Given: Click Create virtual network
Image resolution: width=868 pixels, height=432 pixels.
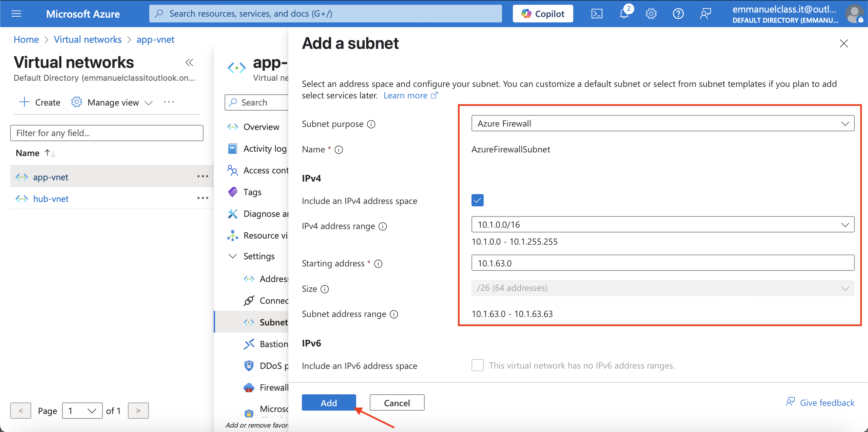Looking at the screenshot, I should point(40,102).
